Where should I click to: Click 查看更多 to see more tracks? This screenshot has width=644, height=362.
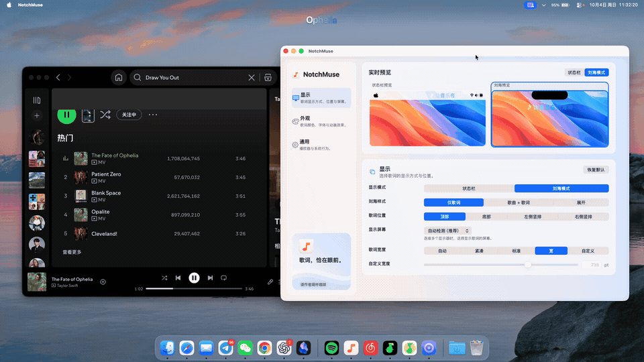click(x=72, y=252)
